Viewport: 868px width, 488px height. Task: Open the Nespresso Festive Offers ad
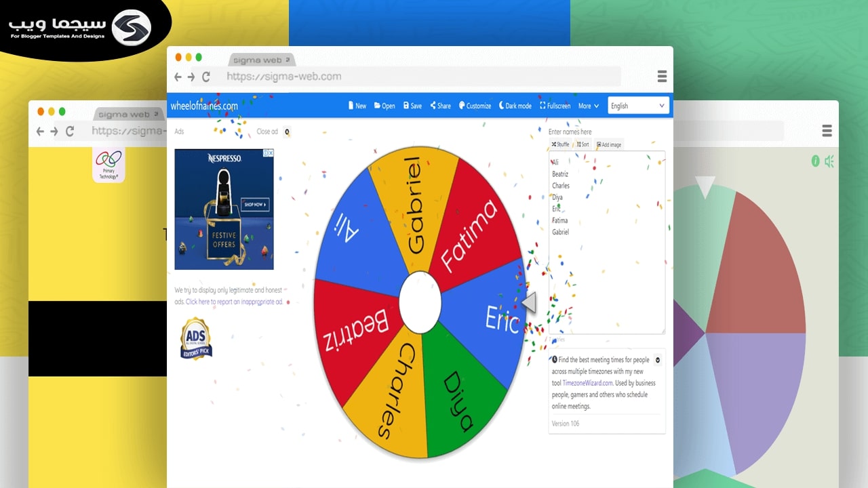224,209
